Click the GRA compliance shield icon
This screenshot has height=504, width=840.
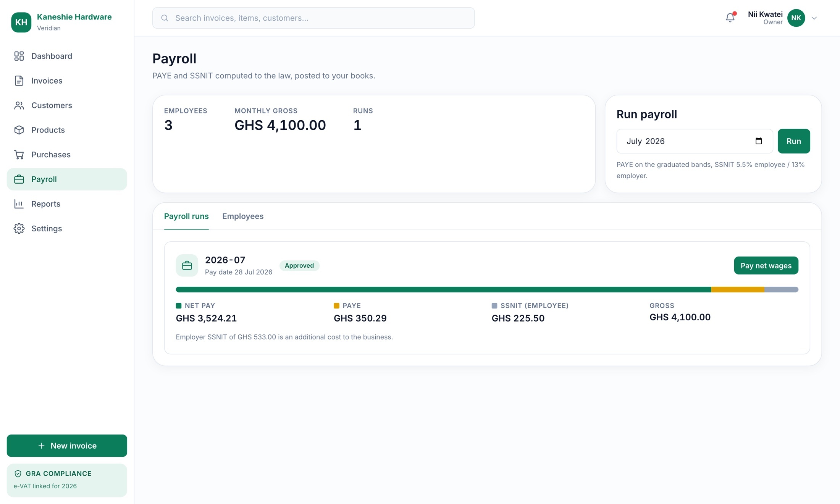(x=18, y=473)
